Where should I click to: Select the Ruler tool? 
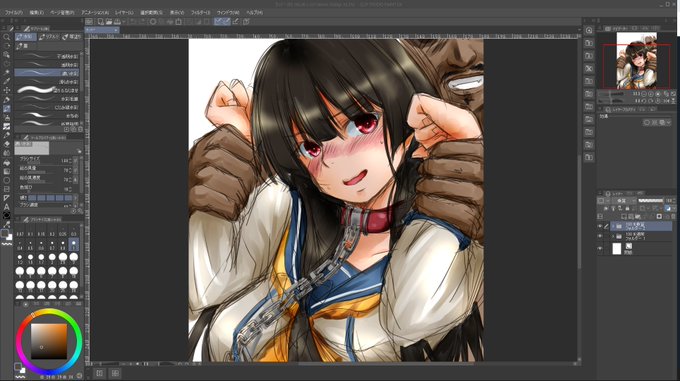(x=7, y=198)
